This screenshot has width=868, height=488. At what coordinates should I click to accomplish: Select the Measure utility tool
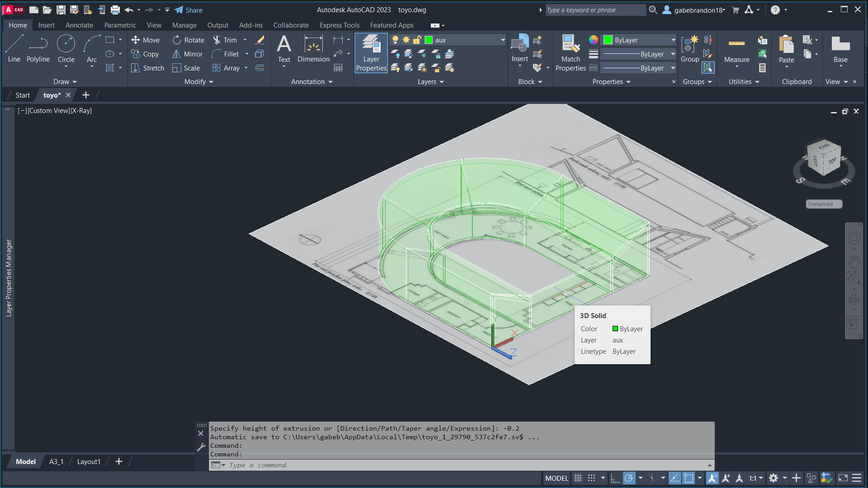pyautogui.click(x=736, y=50)
